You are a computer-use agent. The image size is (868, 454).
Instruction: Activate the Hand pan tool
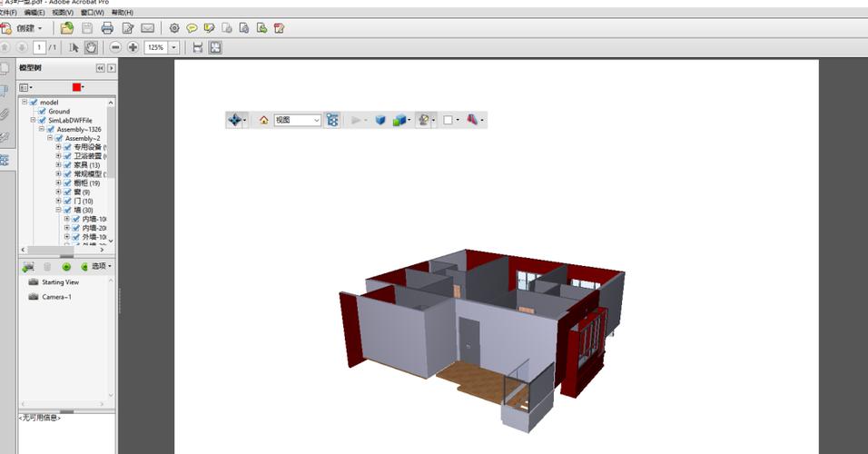tap(91, 47)
